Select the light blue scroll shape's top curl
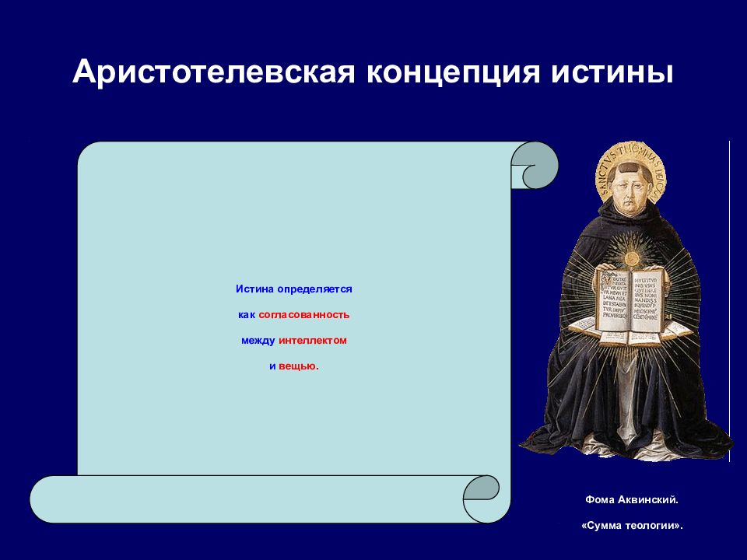This screenshot has height=560, width=747. point(535,165)
